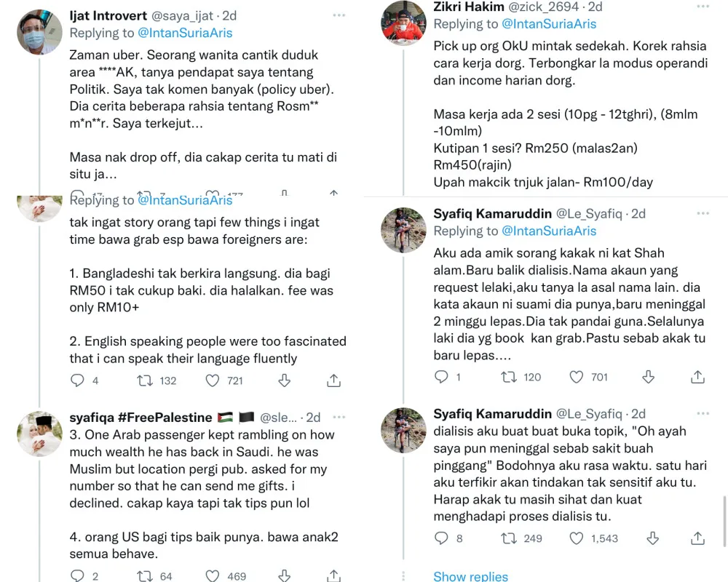
Task: Open more options on syafiqa #FreePalestine tweet
Action: click(x=339, y=417)
